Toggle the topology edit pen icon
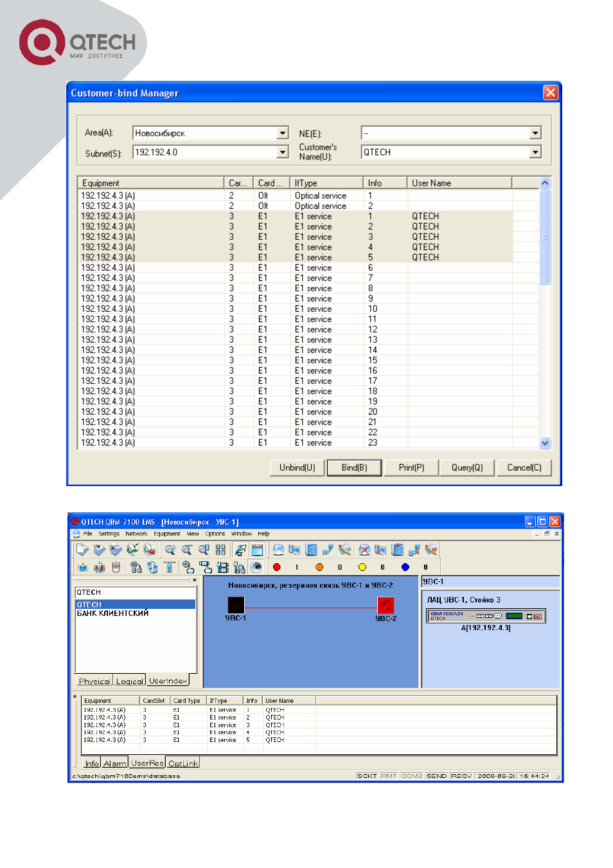The image size is (613, 868). [x=240, y=550]
